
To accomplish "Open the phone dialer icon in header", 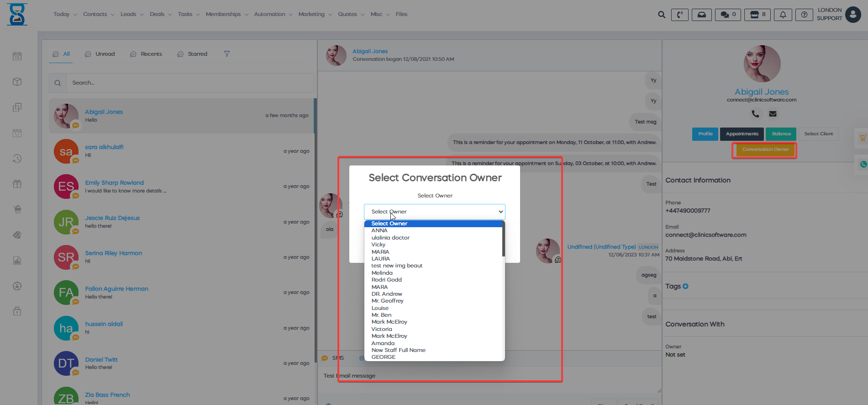I will coord(679,15).
